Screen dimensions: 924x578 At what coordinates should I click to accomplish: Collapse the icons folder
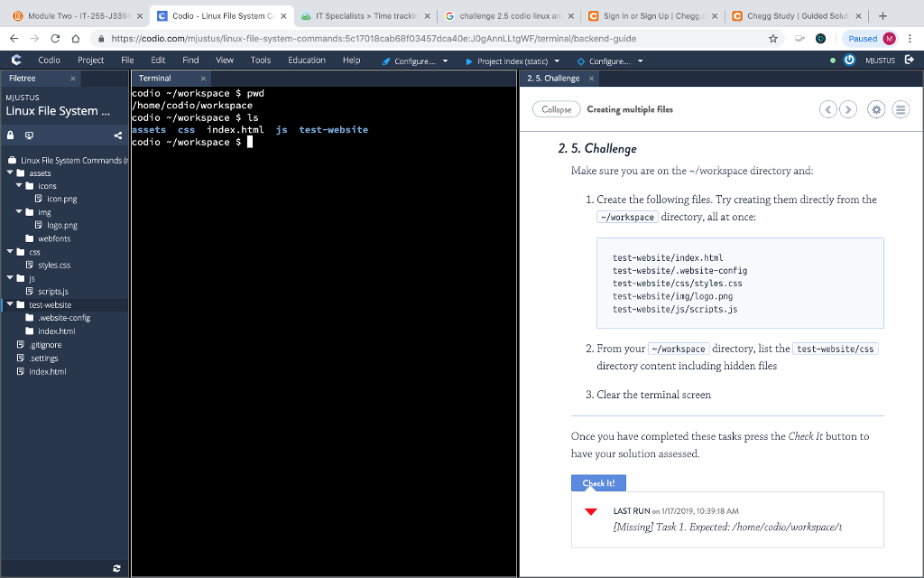[x=19, y=185]
